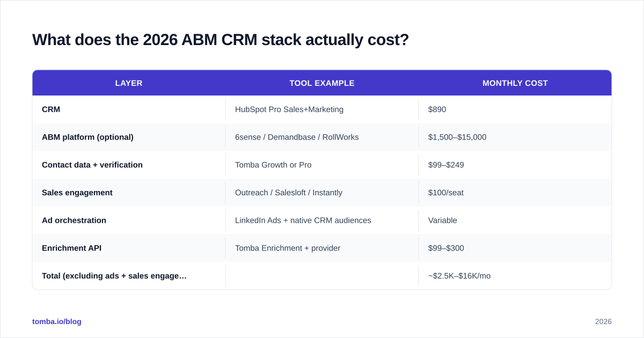Click the ABM platform (optional) label

coord(87,137)
